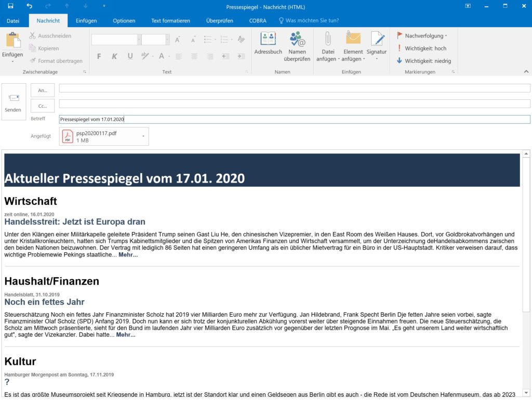532x400 pixels.
Task: Click Namen überprüfen icon
Action: 297,40
